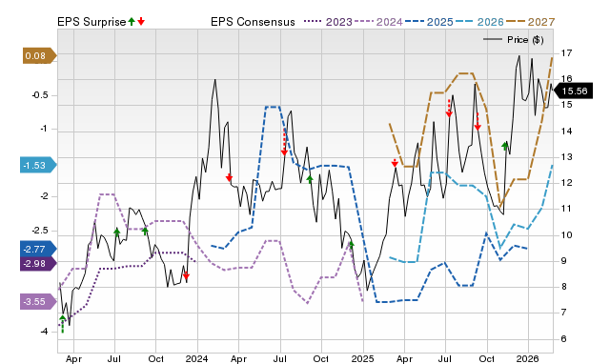This screenshot has width=610, height=364.
Task: Select the 2025 consensus legend entry
Action: pyautogui.click(x=429, y=22)
